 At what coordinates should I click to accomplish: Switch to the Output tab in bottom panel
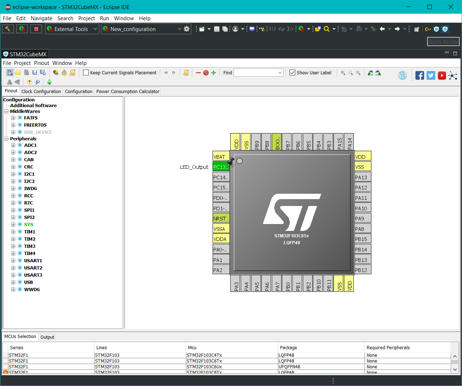coord(47,337)
